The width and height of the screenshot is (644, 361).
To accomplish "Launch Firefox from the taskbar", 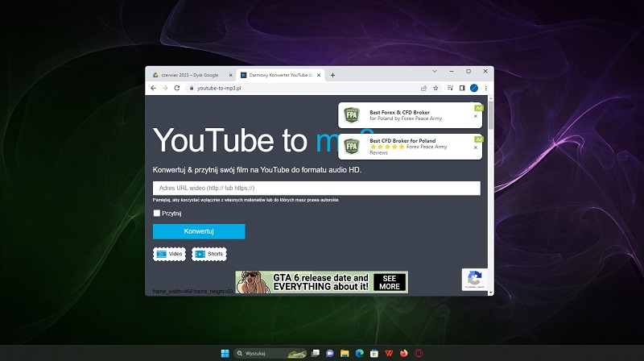I will click(x=404, y=353).
